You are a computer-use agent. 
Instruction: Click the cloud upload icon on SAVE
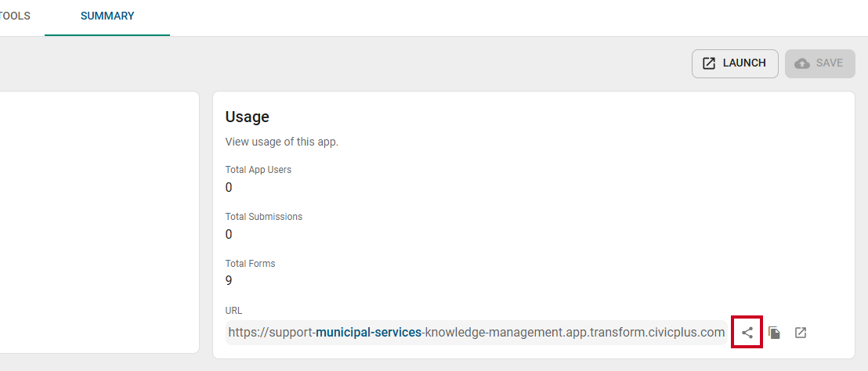coord(802,63)
